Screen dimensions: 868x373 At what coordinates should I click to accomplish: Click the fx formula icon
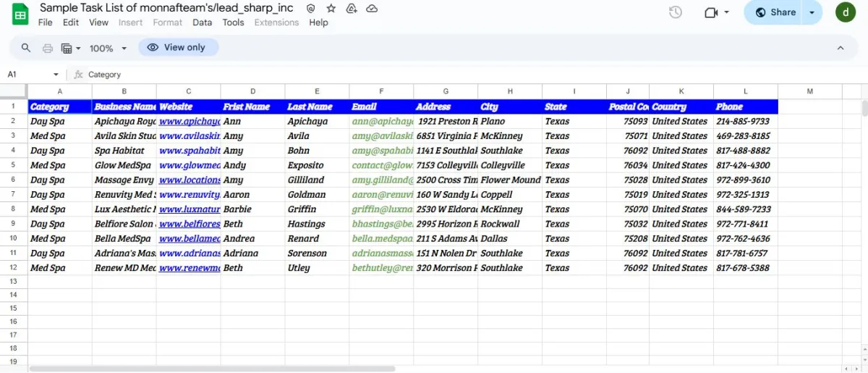[x=78, y=75]
